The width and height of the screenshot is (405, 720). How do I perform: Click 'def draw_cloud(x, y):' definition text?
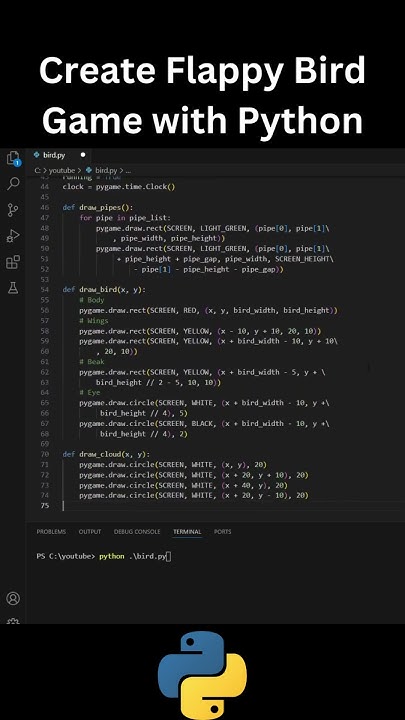[106, 454]
